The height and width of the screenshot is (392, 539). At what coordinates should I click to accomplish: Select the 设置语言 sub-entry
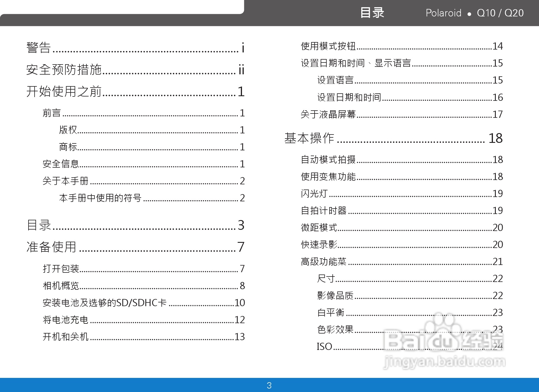coord(410,80)
